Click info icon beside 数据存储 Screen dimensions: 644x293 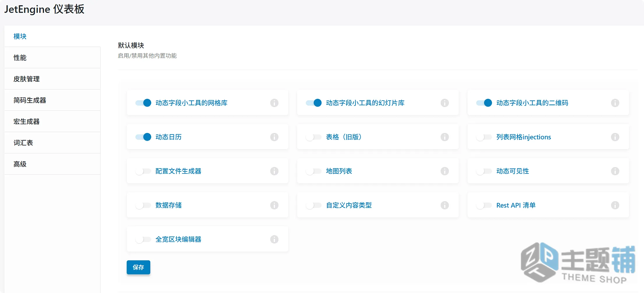point(274,205)
